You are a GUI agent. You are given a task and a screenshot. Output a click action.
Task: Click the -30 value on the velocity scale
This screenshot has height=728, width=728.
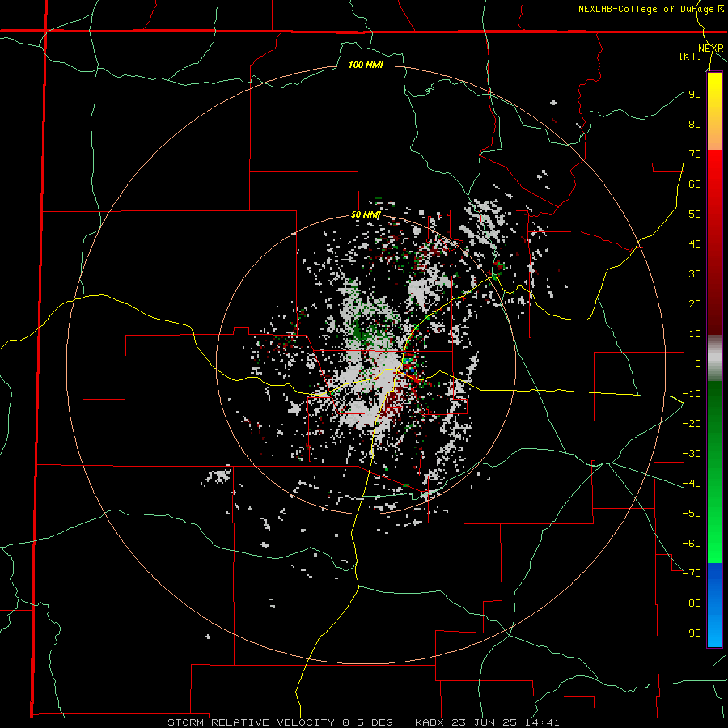click(692, 454)
